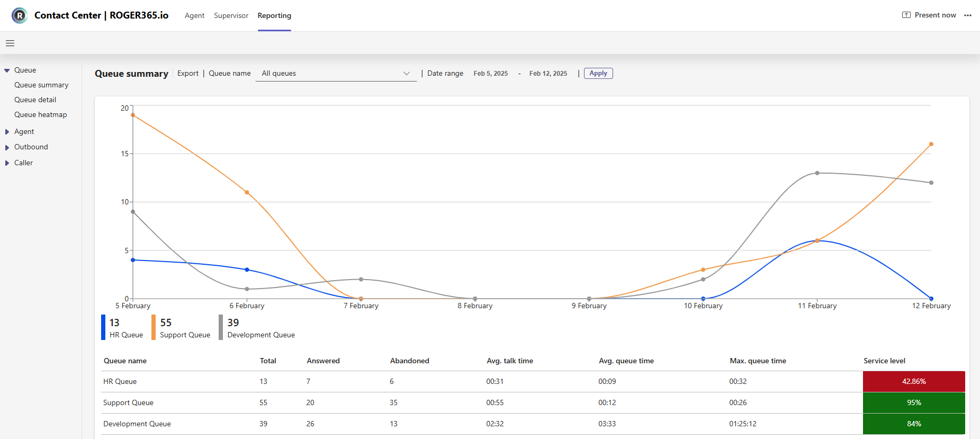Screen dimensions: 980x439
Task: Collapse the Queue tree section
Action: (x=7, y=70)
